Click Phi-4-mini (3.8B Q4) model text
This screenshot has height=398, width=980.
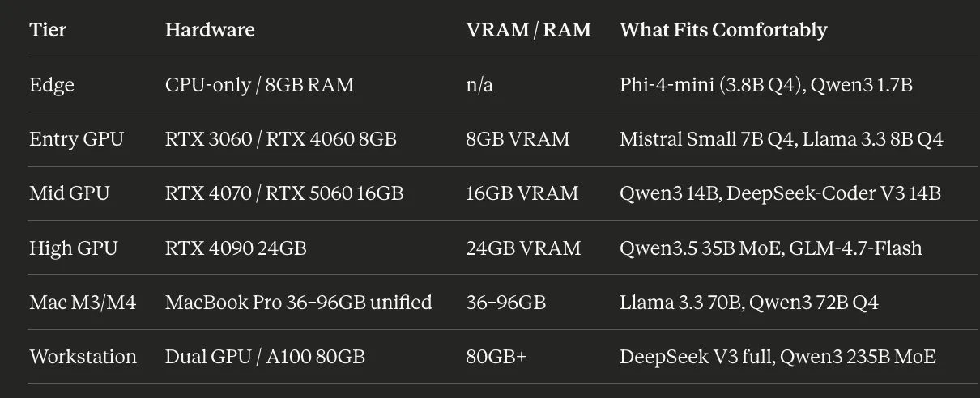pyautogui.click(x=709, y=85)
